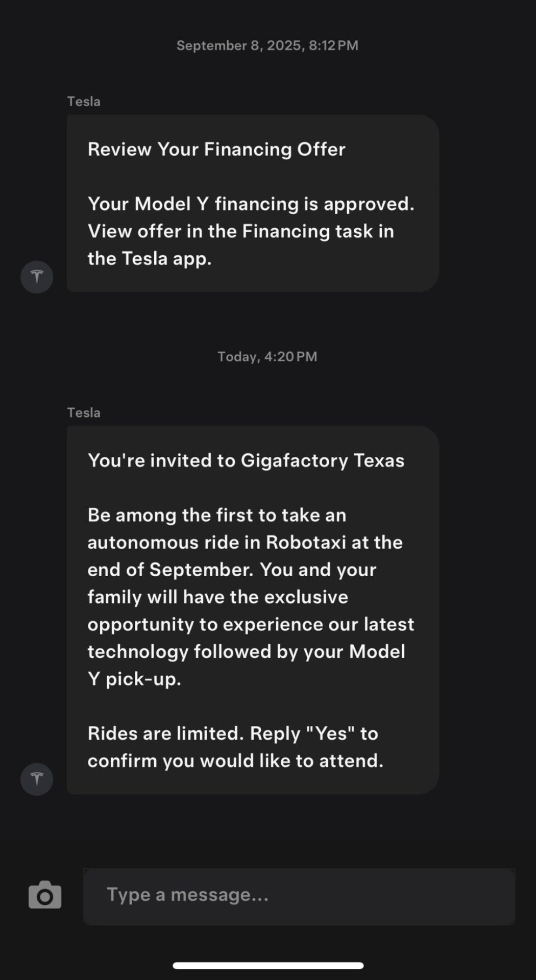Click the 'Y pick-up.' text line
The width and height of the screenshot is (536, 980).
(134, 679)
